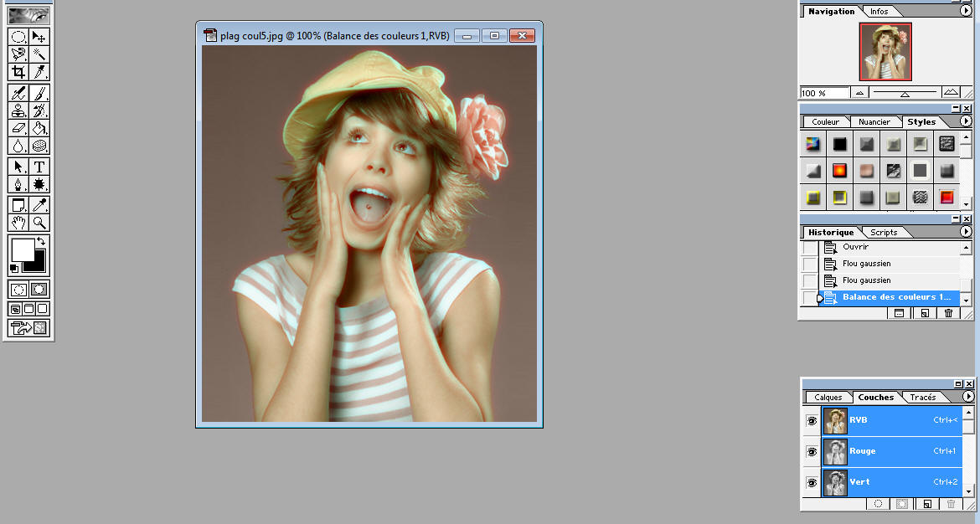Activate the Magic Wand tool
This screenshot has width=980, height=524.
[39, 54]
